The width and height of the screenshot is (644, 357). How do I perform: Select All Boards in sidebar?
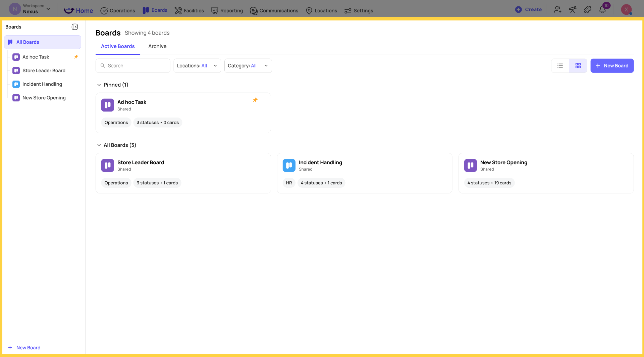pyautogui.click(x=43, y=42)
